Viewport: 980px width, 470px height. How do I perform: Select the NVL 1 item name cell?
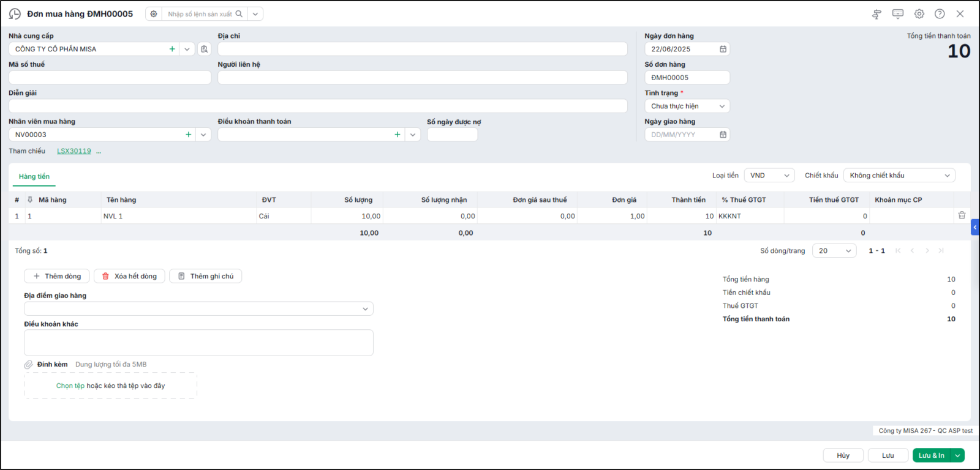(x=179, y=216)
